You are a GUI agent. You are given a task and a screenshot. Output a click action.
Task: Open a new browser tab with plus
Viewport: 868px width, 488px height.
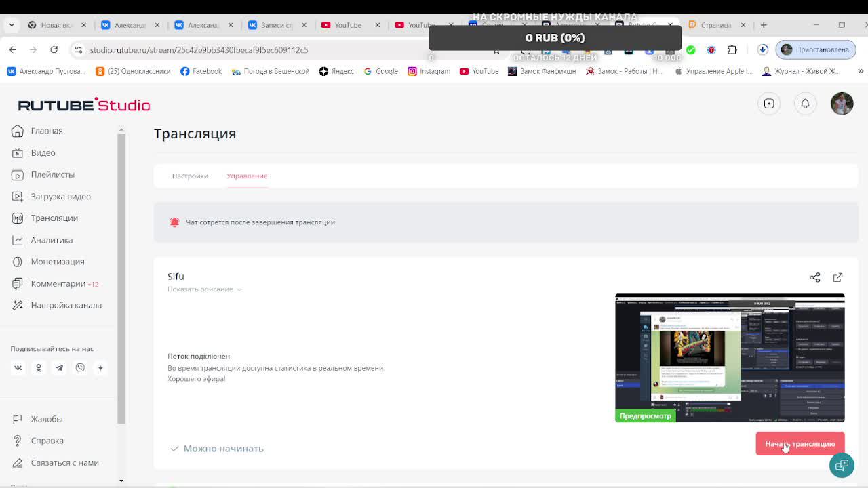[x=764, y=25]
